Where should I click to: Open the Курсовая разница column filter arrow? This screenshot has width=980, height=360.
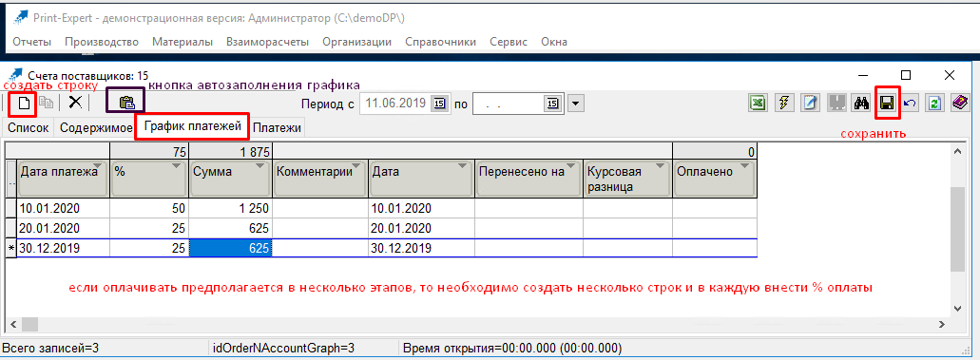pyautogui.click(x=661, y=166)
